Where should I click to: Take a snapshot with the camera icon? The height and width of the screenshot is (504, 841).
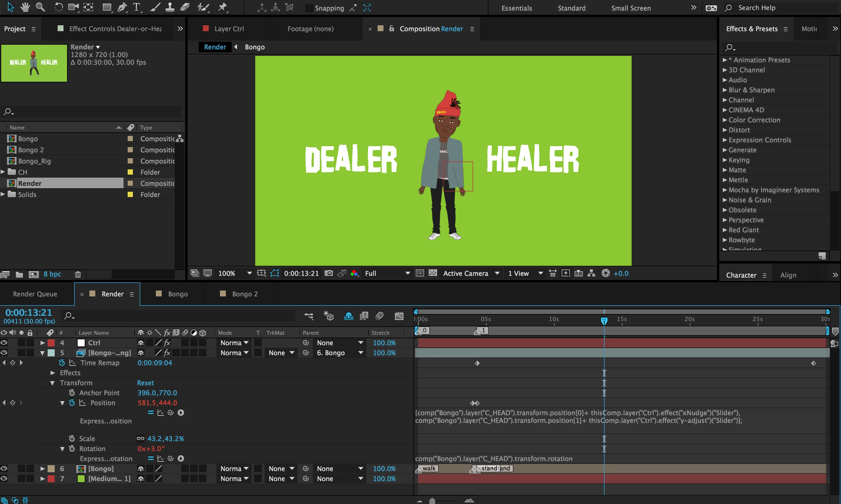329,273
